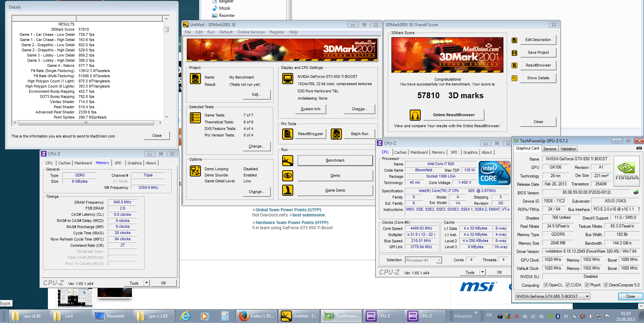Open the File menu in 3DMark2001 SE
Viewport: 644px width, 325px height.
tap(188, 32)
